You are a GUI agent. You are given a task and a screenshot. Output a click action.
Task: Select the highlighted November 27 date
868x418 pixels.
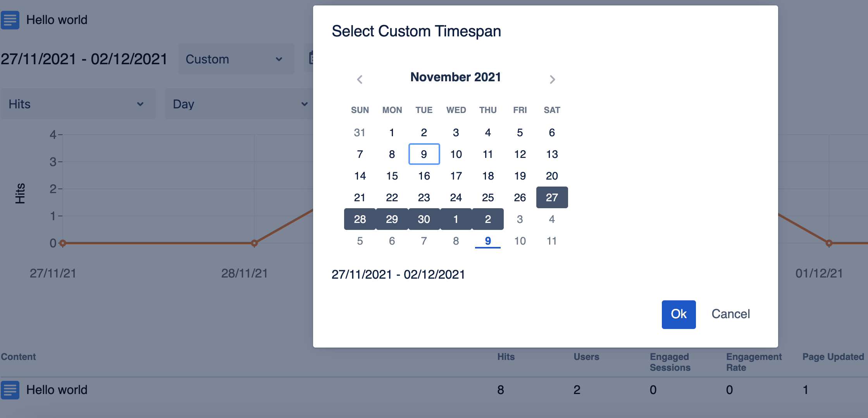pyautogui.click(x=552, y=197)
